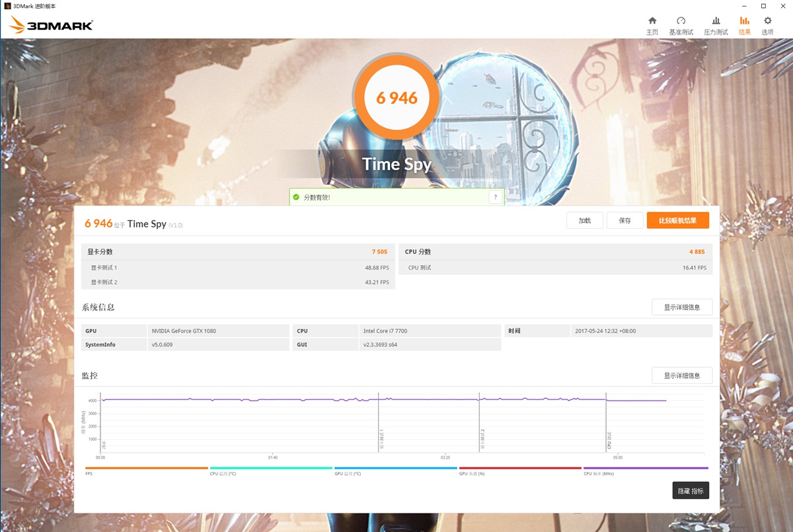Show detailed info for system information section
793x532 pixels.
(x=682, y=307)
